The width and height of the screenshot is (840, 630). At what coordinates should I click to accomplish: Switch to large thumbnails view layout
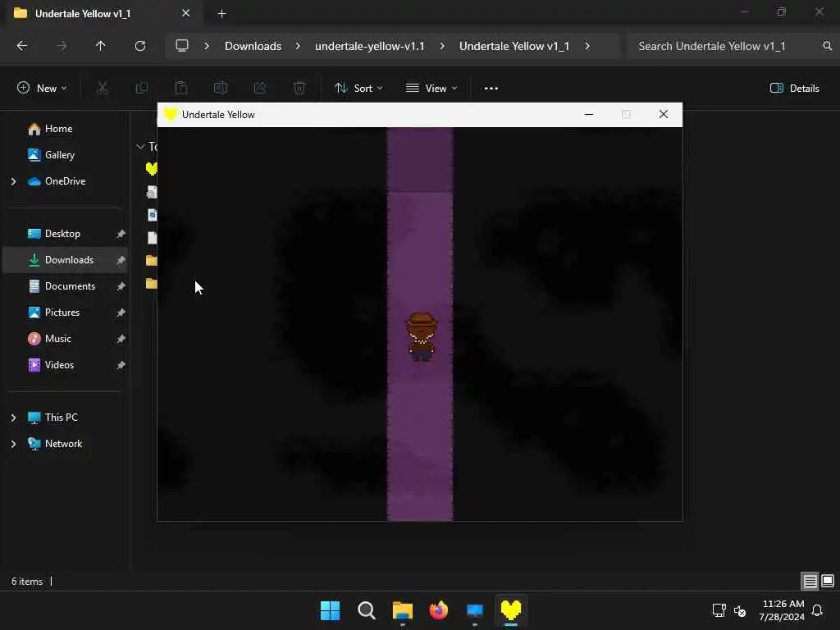pos(828,582)
